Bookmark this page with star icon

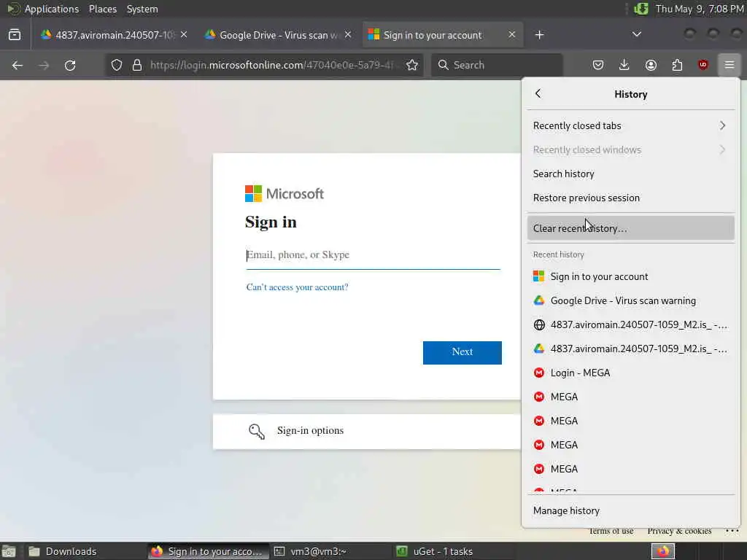[412, 65]
